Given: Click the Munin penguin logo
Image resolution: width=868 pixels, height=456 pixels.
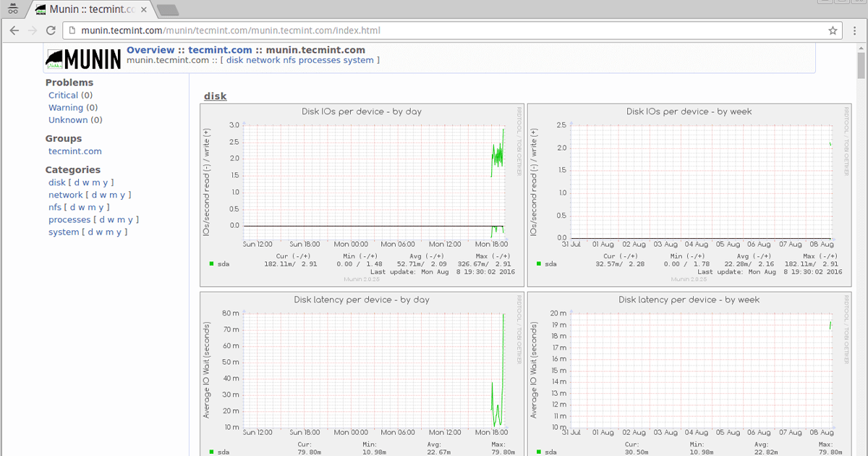Looking at the screenshot, I should [55, 58].
